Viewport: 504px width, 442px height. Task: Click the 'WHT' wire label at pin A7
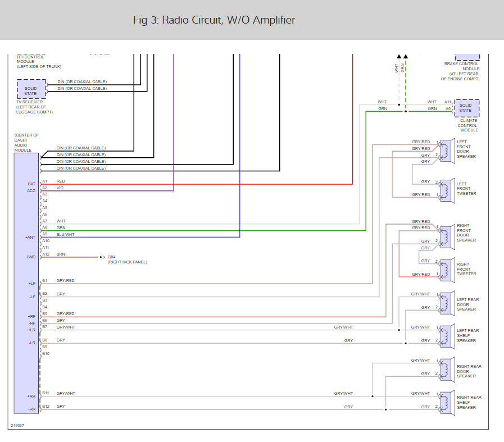[x=61, y=221]
